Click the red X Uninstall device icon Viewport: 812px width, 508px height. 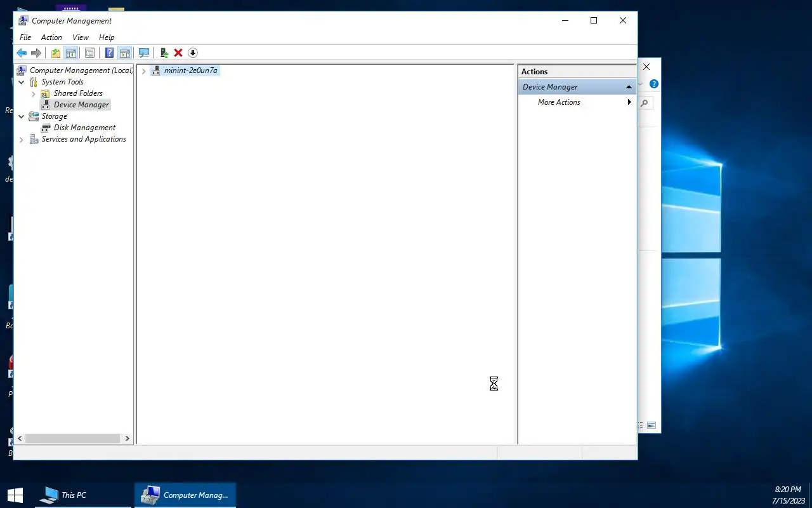click(178, 53)
